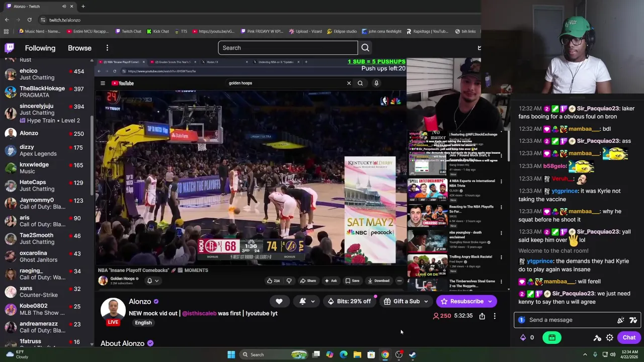644x362 pixels.
Task: Toggle YouTube dislike thumbs down
Action: pos(289,281)
